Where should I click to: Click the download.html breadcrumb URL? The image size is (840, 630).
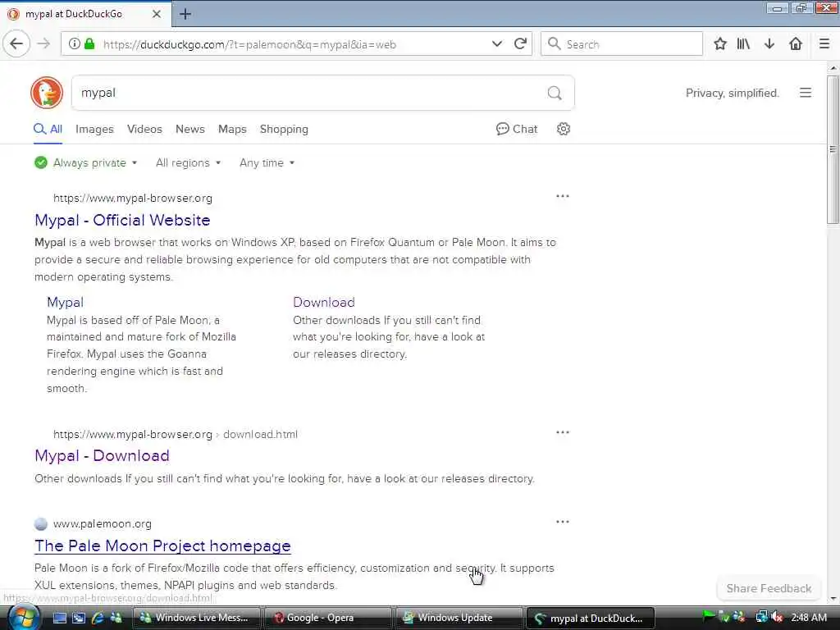[x=260, y=435]
